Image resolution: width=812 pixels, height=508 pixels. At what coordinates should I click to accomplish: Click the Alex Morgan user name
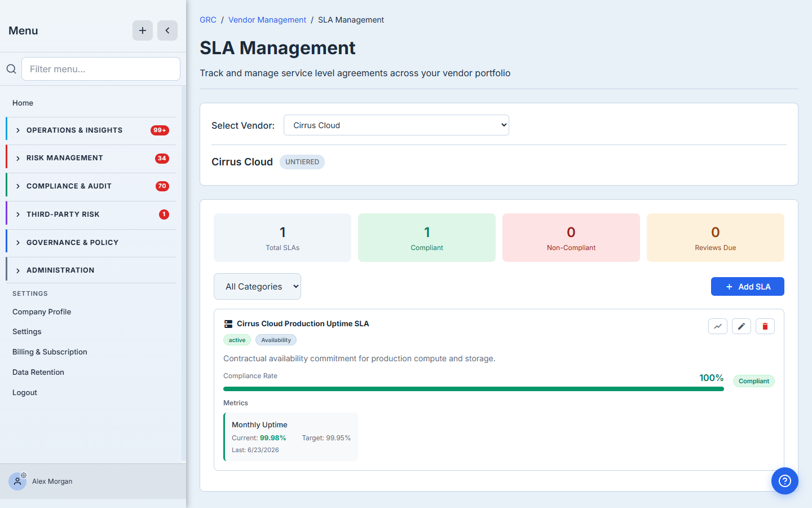pos(52,481)
